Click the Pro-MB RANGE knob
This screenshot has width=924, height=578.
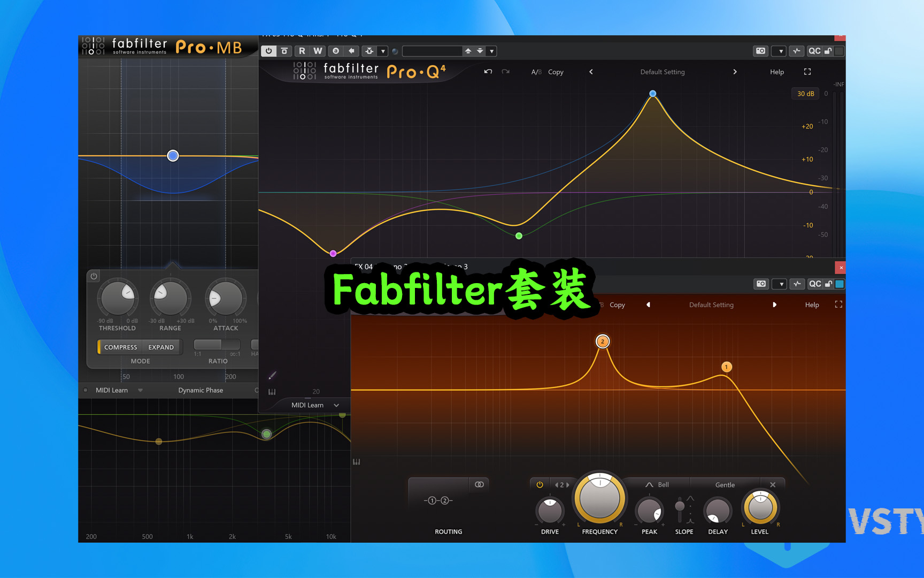coord(170,298)
